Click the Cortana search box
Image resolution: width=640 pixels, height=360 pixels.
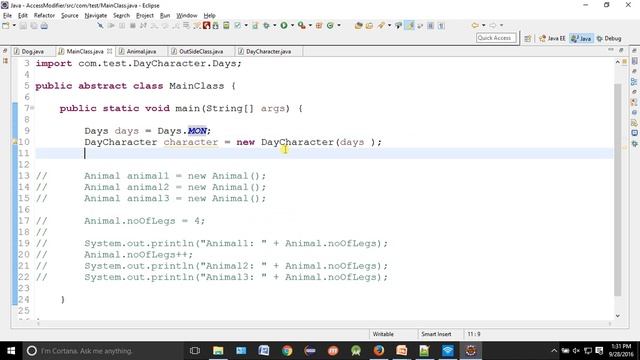(103, 351)
